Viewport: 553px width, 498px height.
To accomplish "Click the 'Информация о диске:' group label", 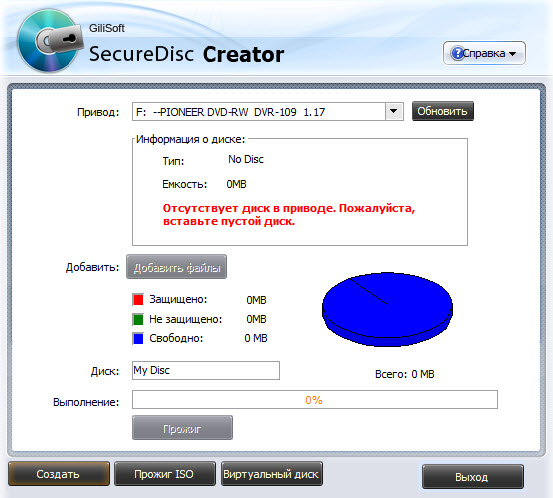I will point(190,139).
